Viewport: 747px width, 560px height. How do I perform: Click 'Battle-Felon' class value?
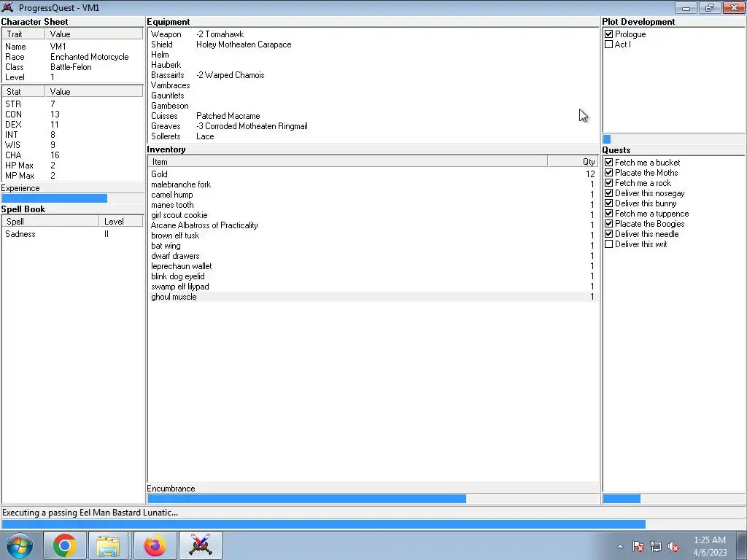pos(71,67)
